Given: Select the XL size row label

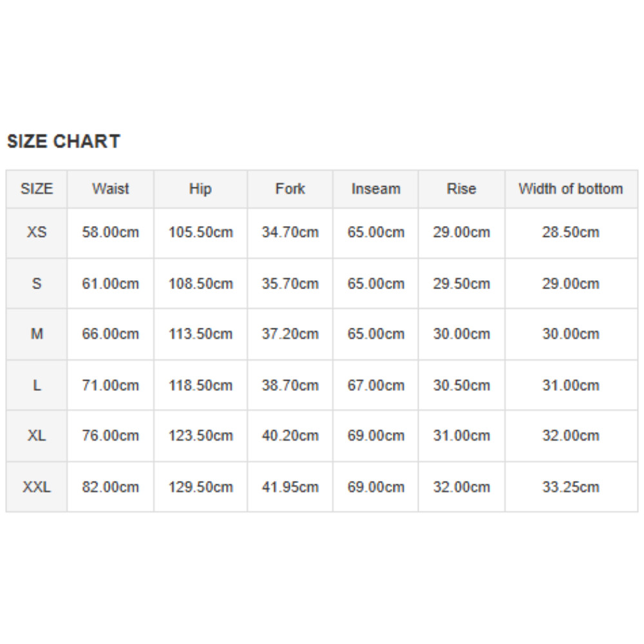Looking at the screenshot, I should pyautogui.click(x=37, y=435).
